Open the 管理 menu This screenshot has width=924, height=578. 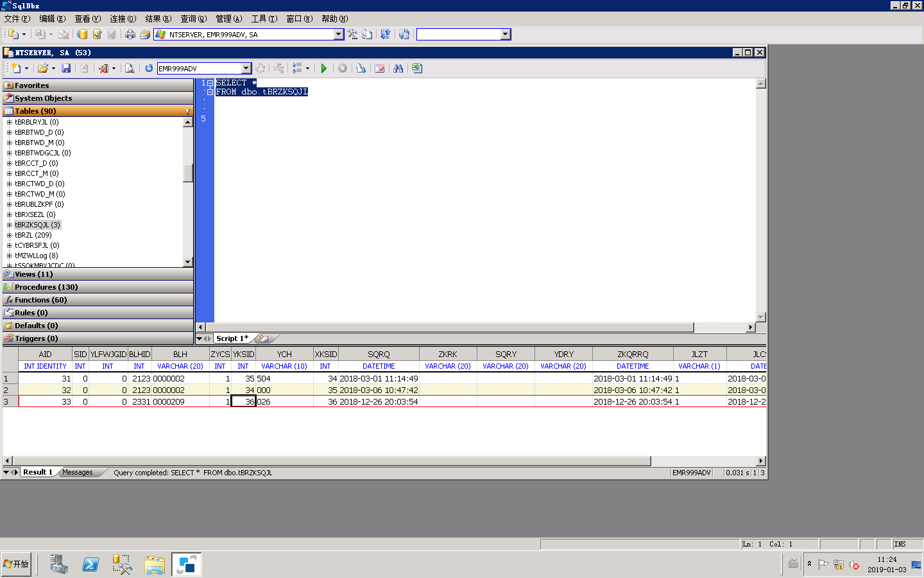[x=228, y=19]
